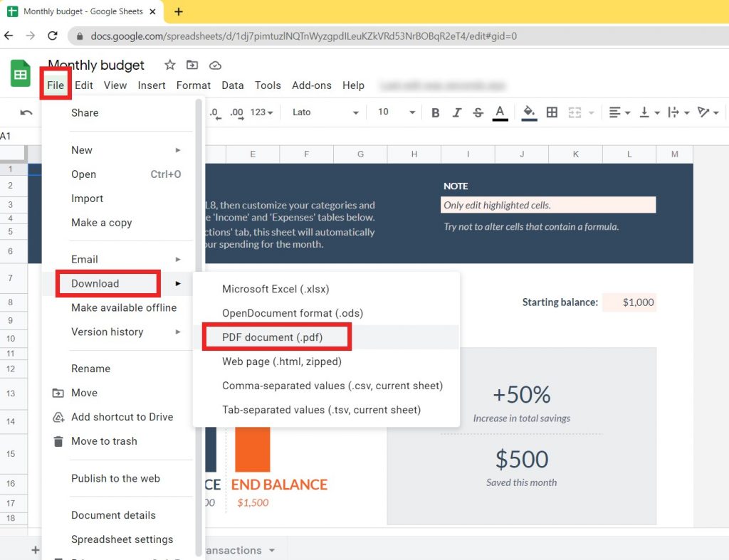Download as Comma-separated values (.csv)
The height and width of the screenshot is (560, 729).
click(326, 386)
